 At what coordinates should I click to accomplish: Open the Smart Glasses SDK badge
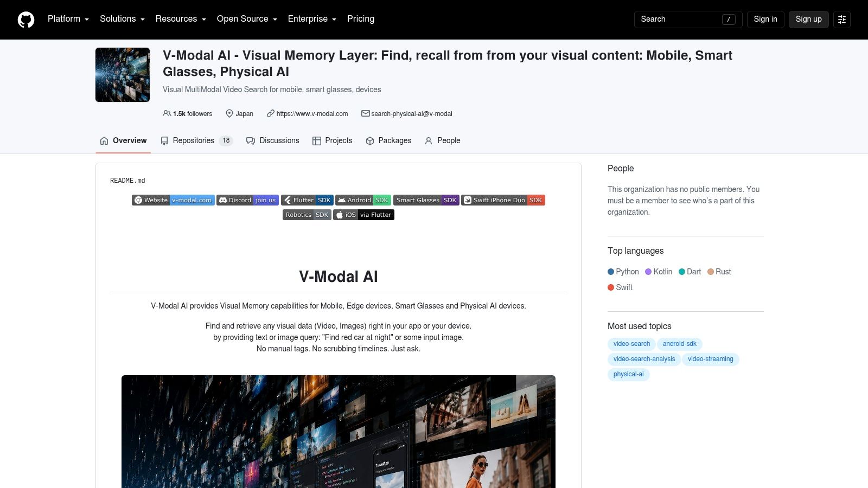[426, 200]
